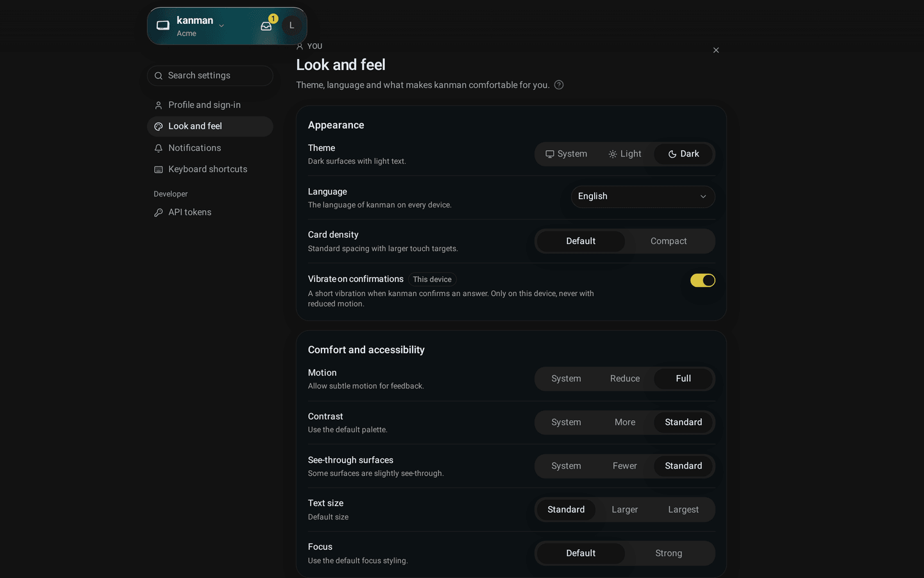924x578 pixels.
Task: Open the Language dropdown showing English
Action: [x=643, y=197]
